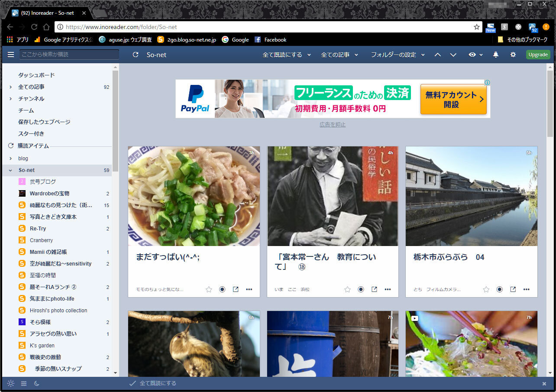The image size is (556, 392).
Task: Open ramen article in new tab icon
Action: tap(236, 289)
